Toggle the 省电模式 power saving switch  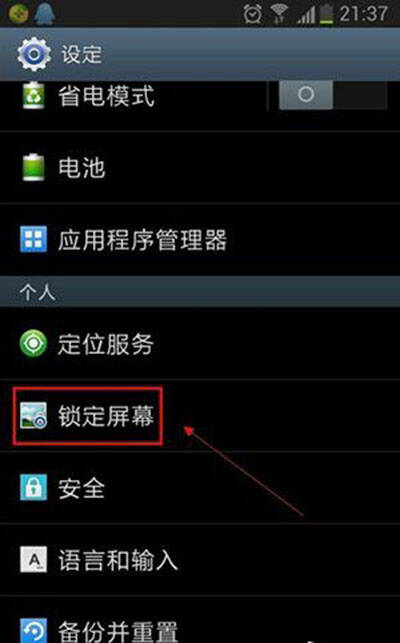pos(332,95)
